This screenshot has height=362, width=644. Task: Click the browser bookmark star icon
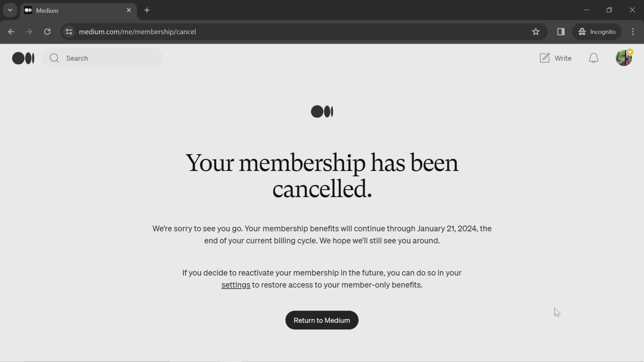click(536, 31)
